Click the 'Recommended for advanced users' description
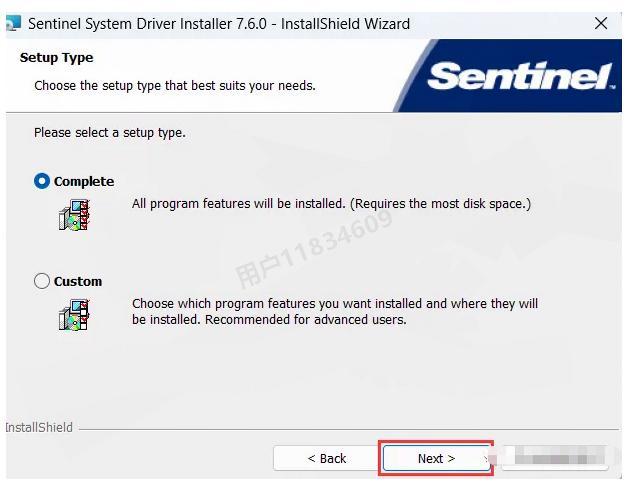The image size is (628, 492). 306,319
